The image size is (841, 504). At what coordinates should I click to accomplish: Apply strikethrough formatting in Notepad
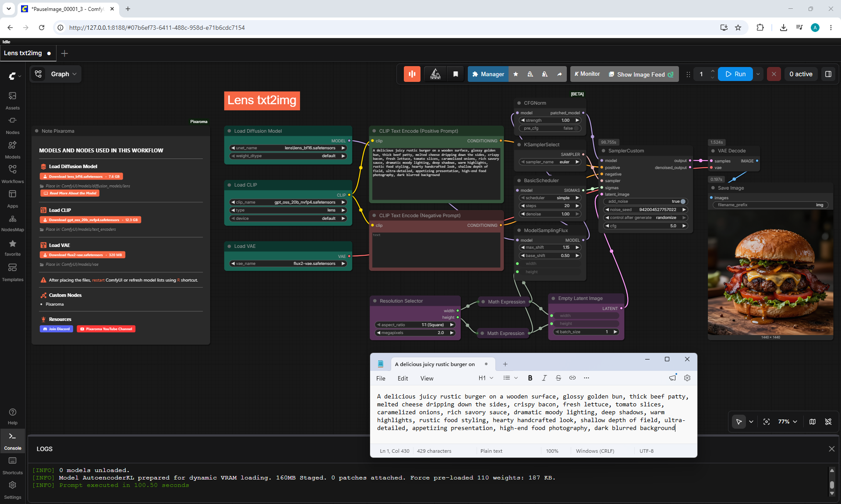558,378
